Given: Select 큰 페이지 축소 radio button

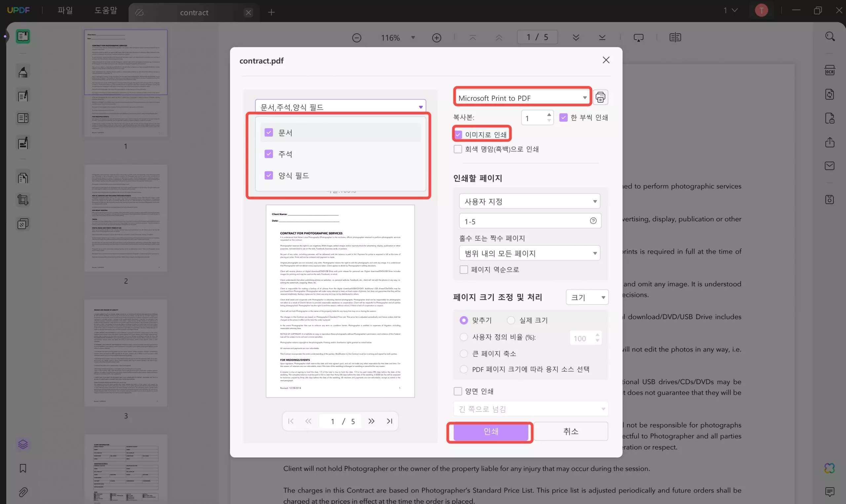Looking at the screenshot, I should [x=463, y=353].
